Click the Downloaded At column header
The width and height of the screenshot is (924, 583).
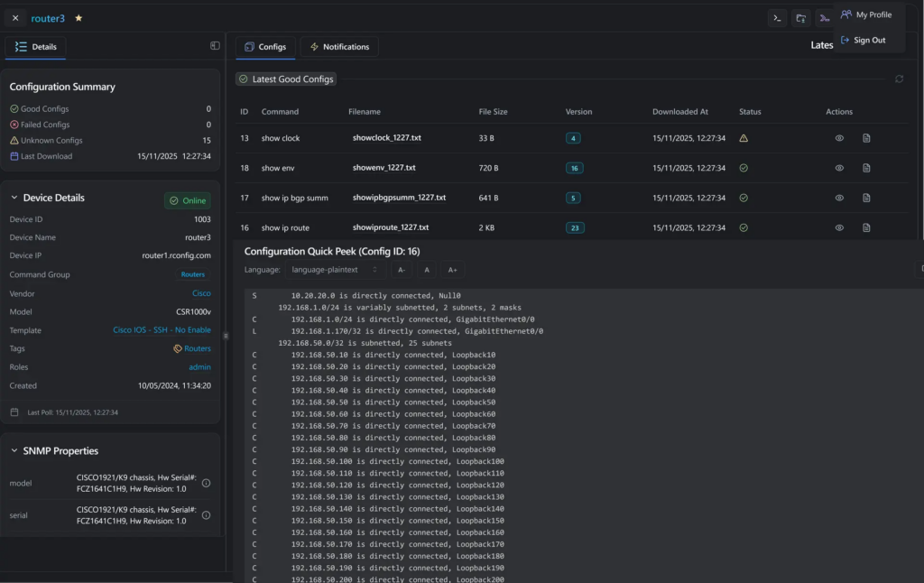[680, 111]
